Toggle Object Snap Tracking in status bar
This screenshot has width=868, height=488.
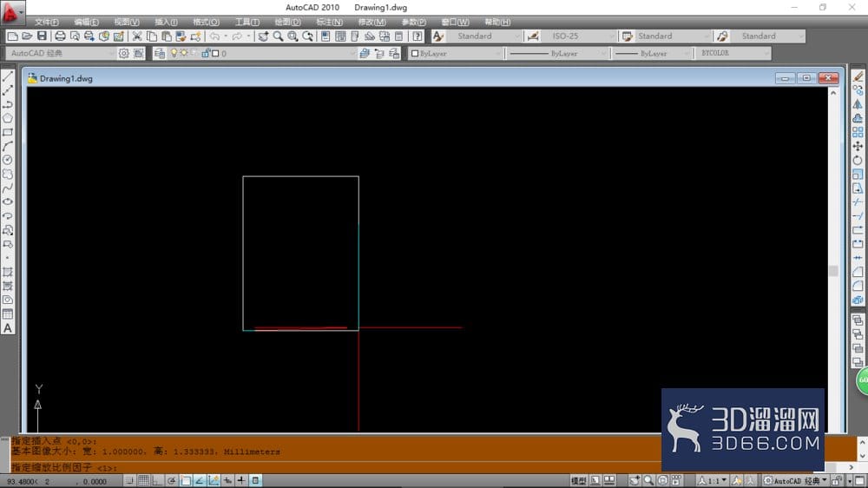[200, 480]
